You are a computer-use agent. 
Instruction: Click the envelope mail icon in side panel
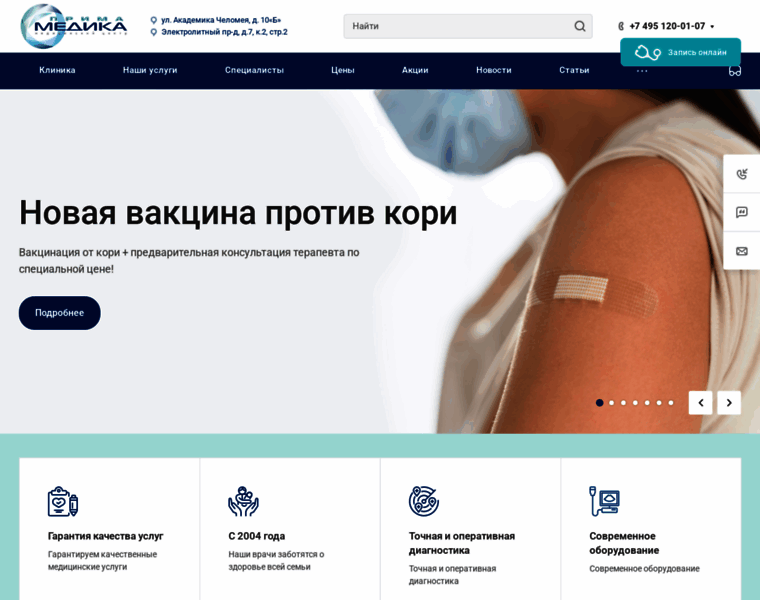click(x=742, y=251)
